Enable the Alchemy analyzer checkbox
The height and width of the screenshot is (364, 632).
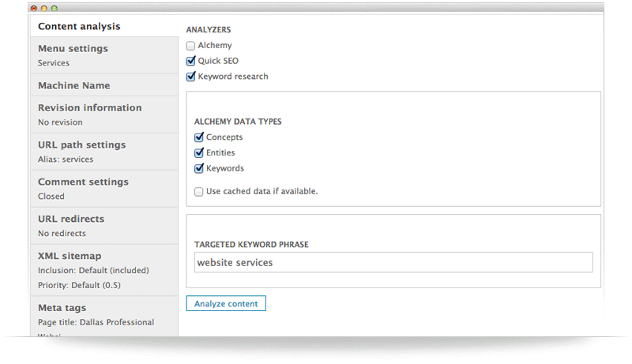190,46
